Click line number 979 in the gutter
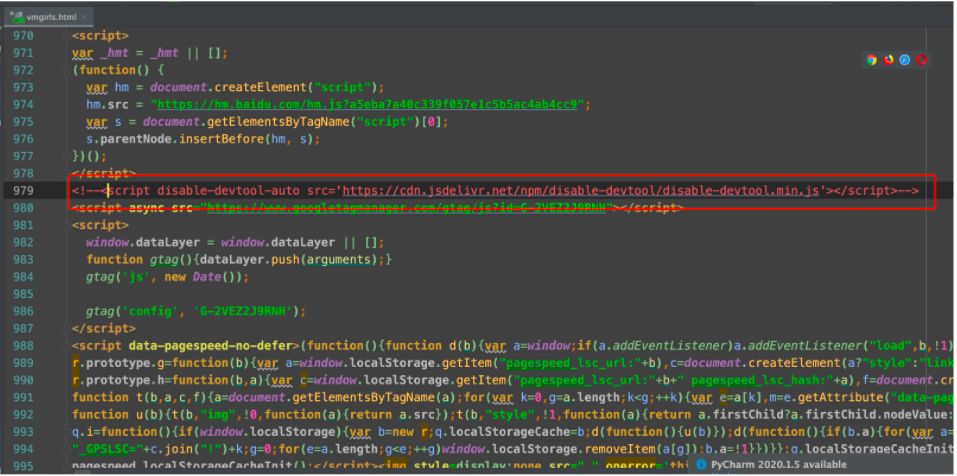Viewport: 957px width, 476px height. (23, 190)
